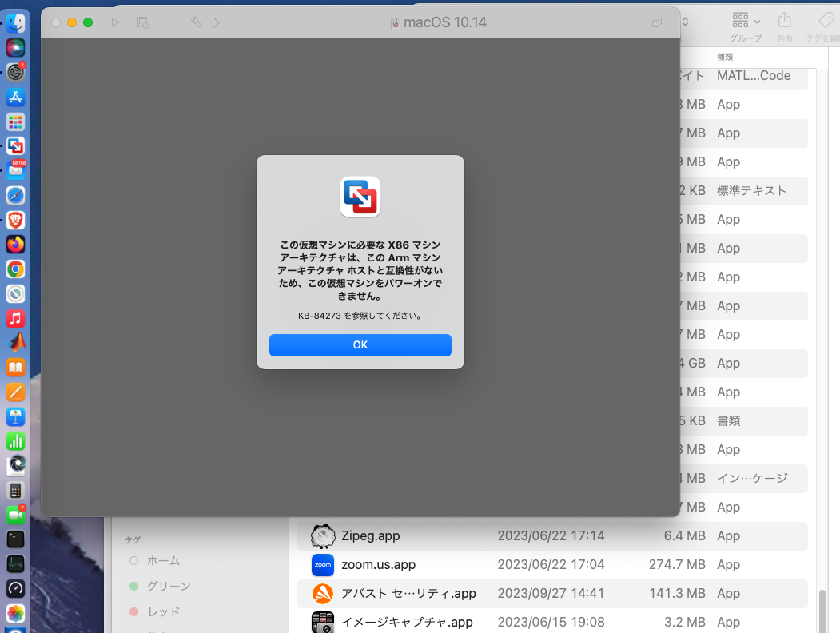
Task: Launch Siri from the Dock
Action: pos(15,48)
